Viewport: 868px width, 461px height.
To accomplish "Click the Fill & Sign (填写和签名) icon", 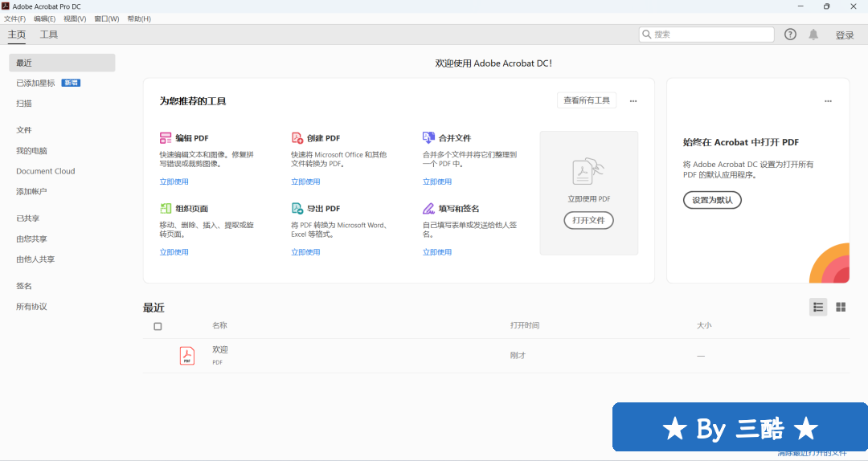I will pos(428,208).
